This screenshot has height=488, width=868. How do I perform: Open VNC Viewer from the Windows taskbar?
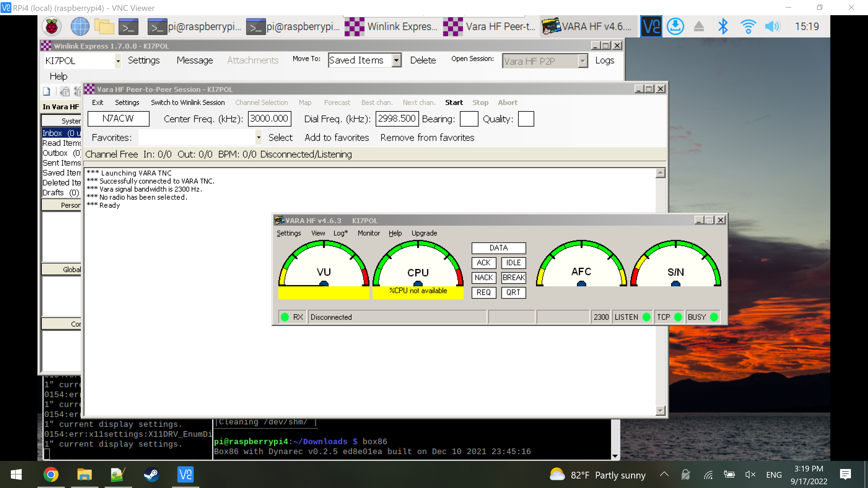pos(185,474)
